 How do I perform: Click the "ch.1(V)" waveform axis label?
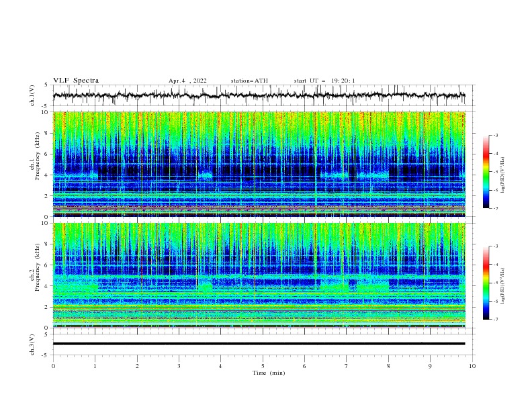(x=32, y=95)
